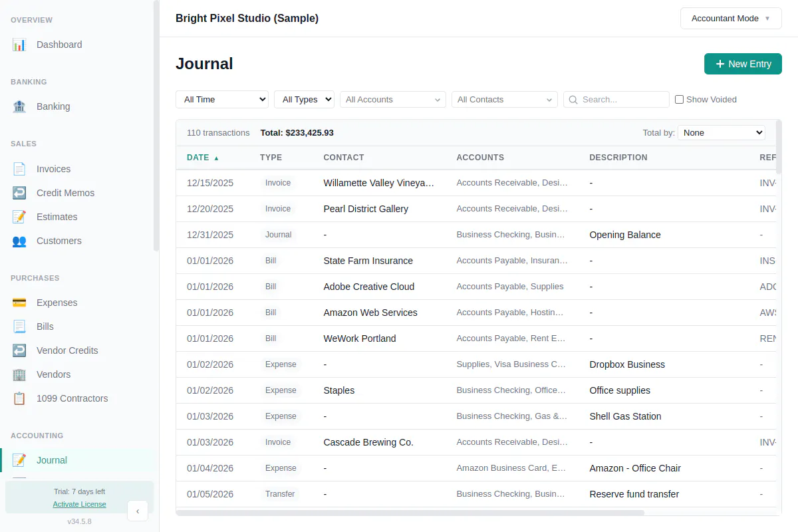Image resolution: width=798 pixels, height=532 pixels.
Task: Click the Customers people icon
Action: (x=19, y=241)
